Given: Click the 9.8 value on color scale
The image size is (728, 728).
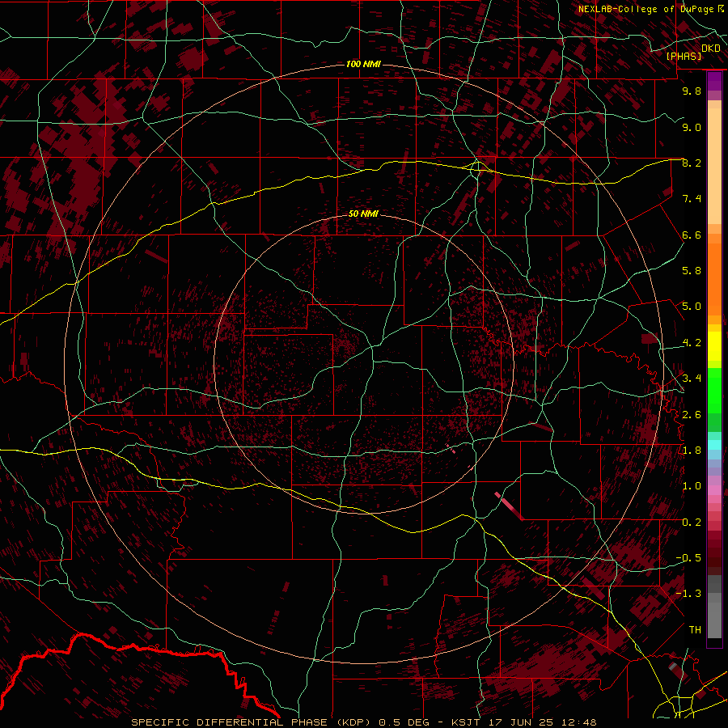Looking at the screenshot, I should pyautogui.click(x=692, y=91).
